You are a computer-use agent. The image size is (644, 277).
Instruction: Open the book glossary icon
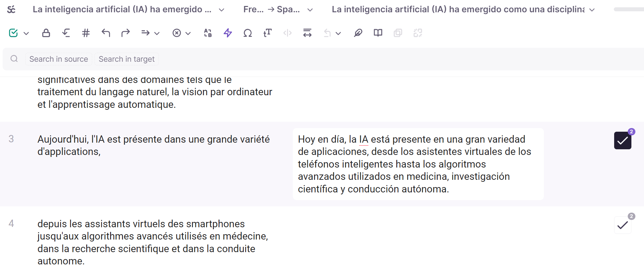[378, 33]
